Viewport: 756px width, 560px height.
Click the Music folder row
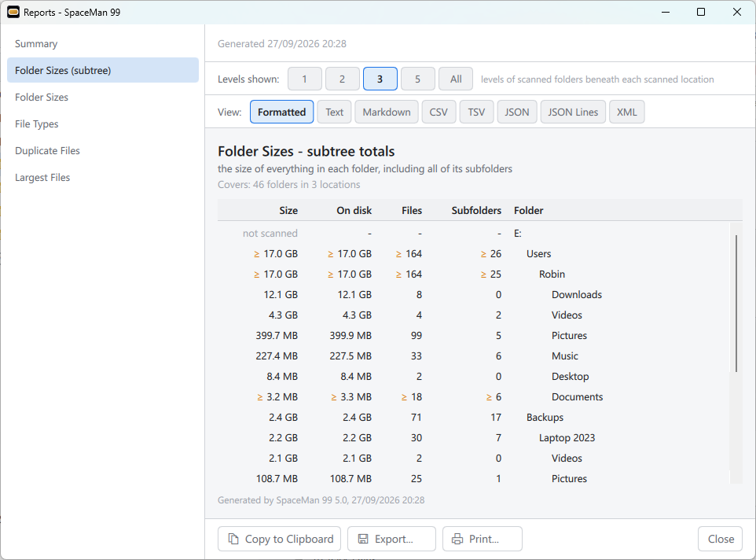[x=474, y=356]
